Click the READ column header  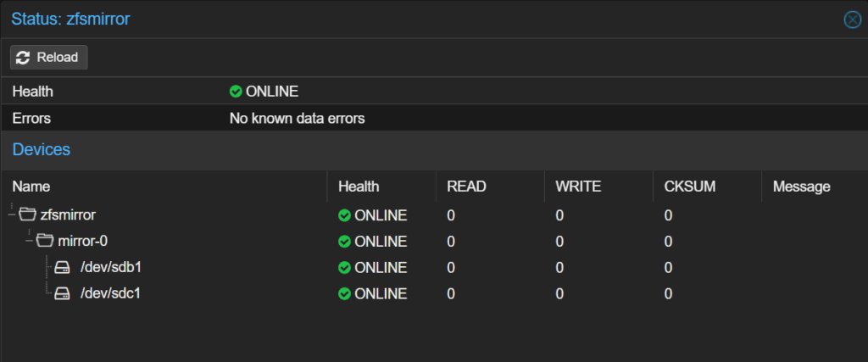[x=466, y=187]
